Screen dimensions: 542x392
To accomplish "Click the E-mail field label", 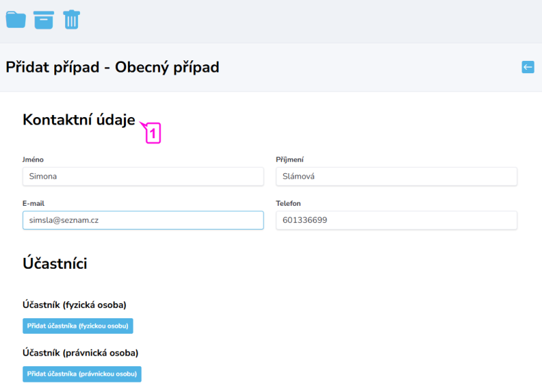I will click(x=33, y=203).
